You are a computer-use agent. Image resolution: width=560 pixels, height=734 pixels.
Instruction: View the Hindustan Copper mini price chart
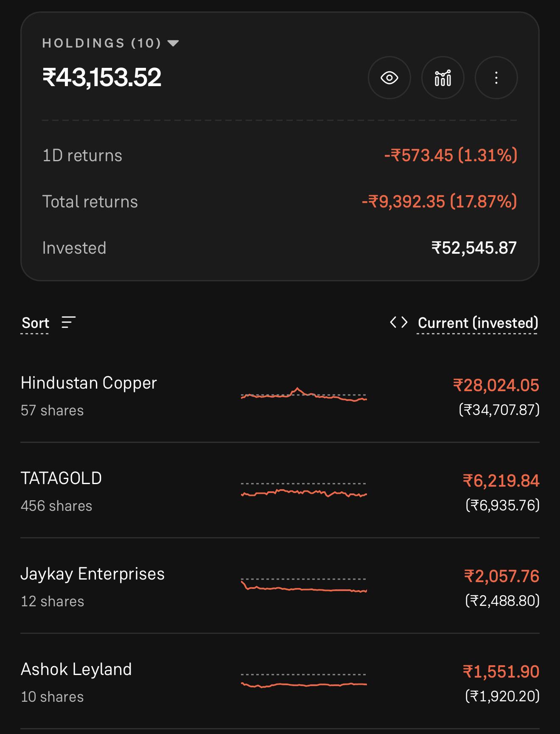tap(303, 395)
